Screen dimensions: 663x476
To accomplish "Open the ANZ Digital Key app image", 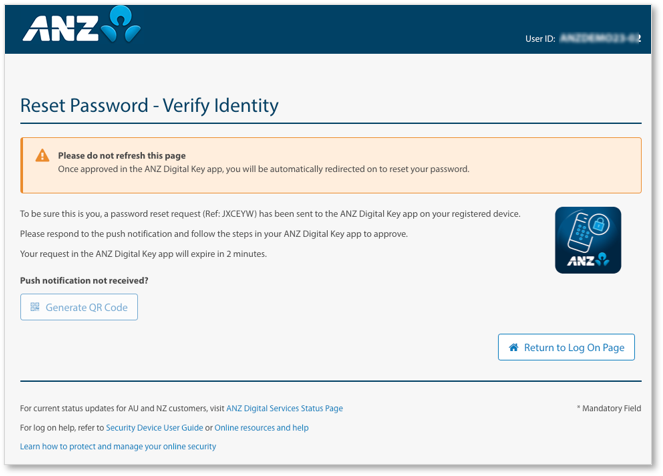I will pos(588,240).
